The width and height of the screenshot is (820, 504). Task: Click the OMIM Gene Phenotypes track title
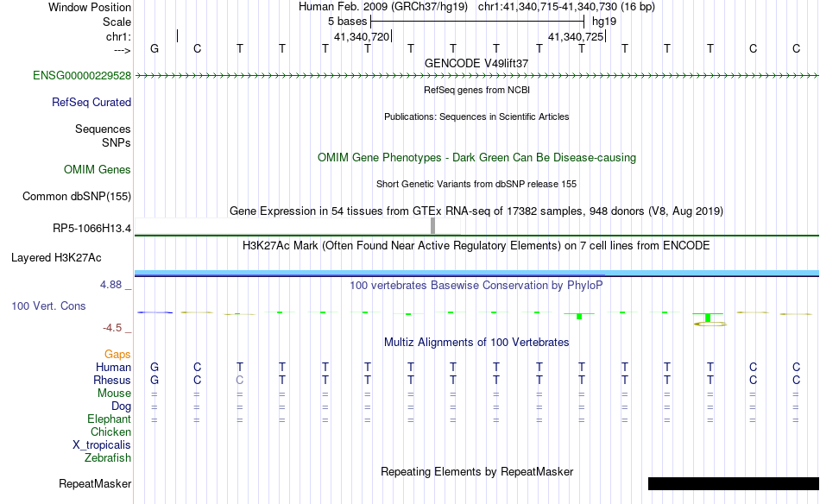point(477,158)
